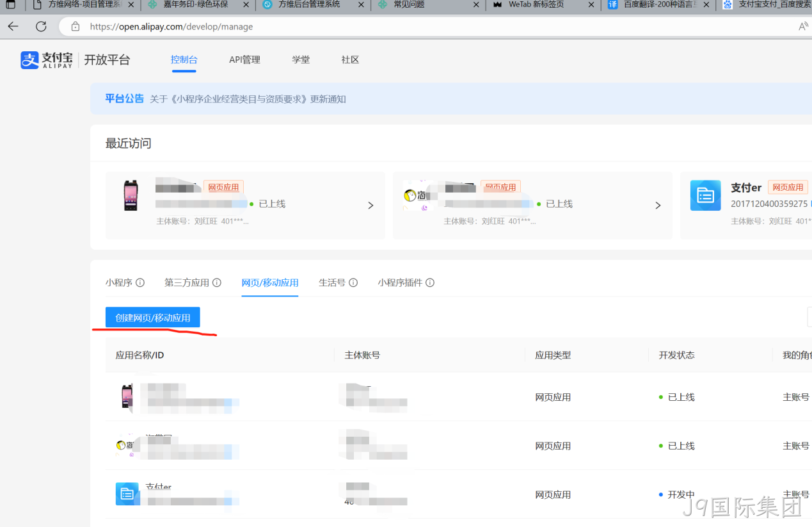This screenshot has height=527, width=812.
Task: Click info icon next to 小程序插件 tab
Action: [430, 282]
